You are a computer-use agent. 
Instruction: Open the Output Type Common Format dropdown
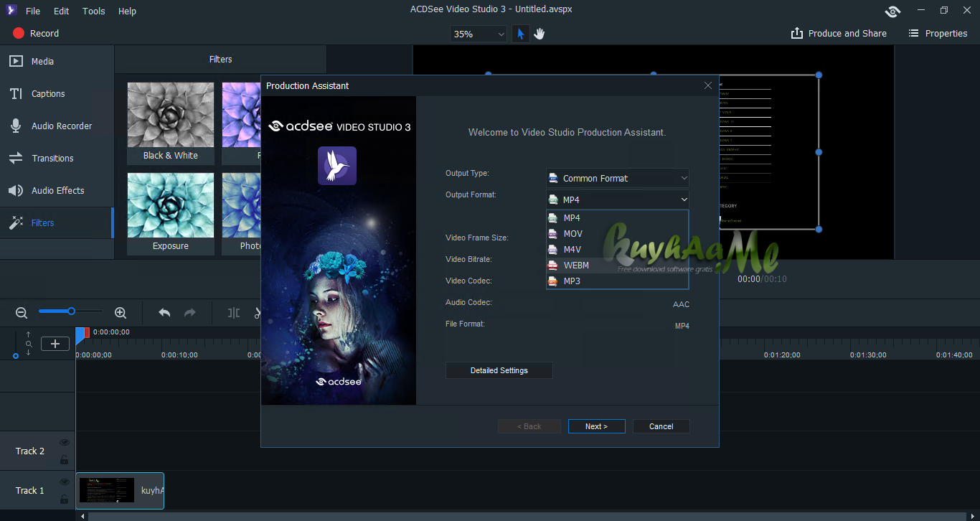coord(618,178)
